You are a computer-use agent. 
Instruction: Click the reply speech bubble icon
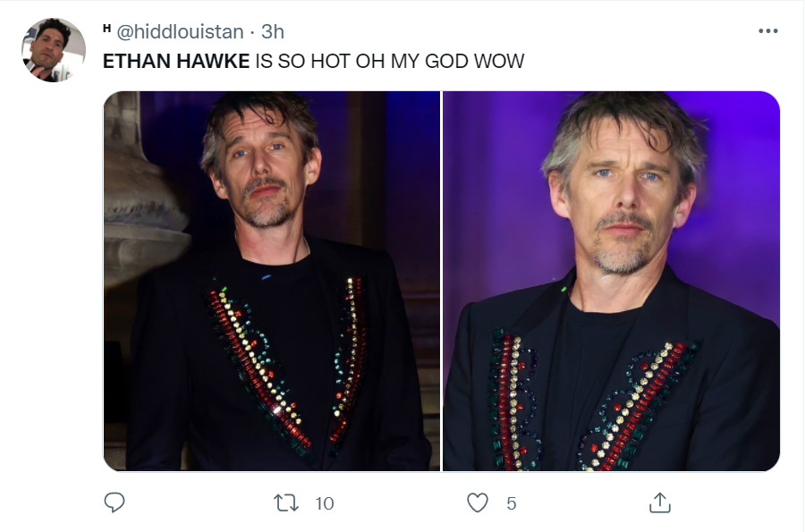[114, 502]
